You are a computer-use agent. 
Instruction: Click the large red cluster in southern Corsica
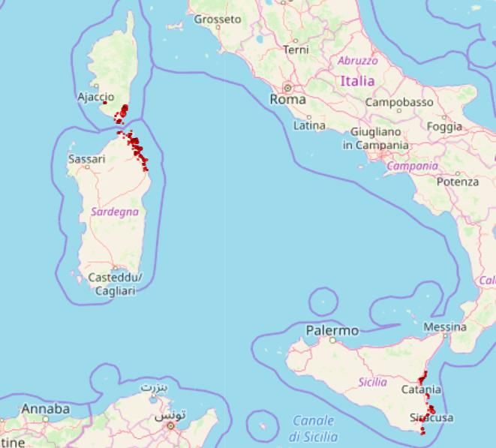pos(122,114)
